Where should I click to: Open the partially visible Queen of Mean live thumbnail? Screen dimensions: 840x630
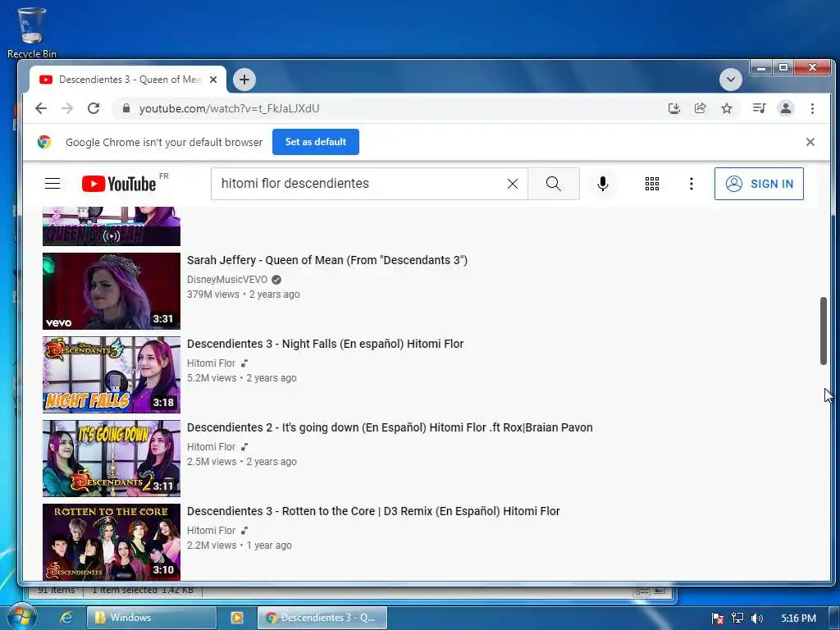tap(112, 226)
